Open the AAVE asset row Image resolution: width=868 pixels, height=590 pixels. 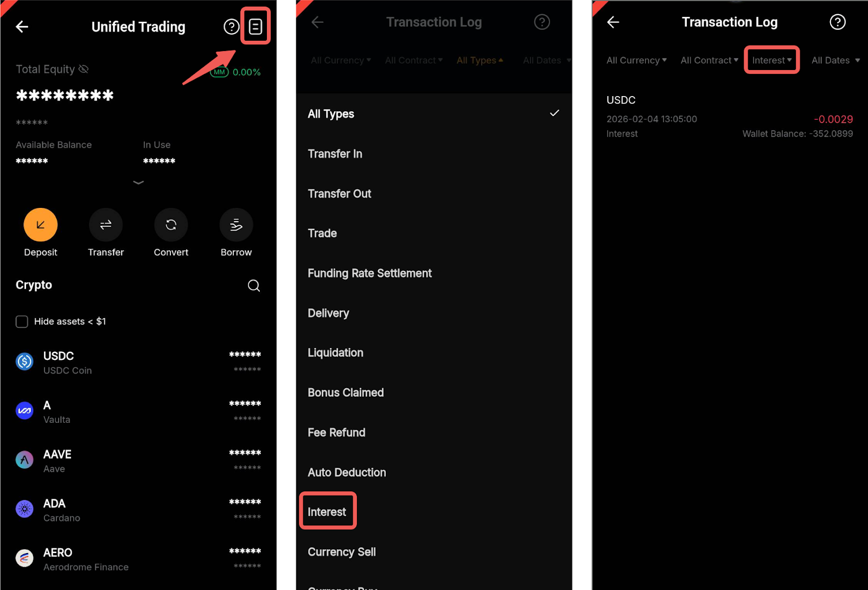pyautogui.click(x=138, y=460)
